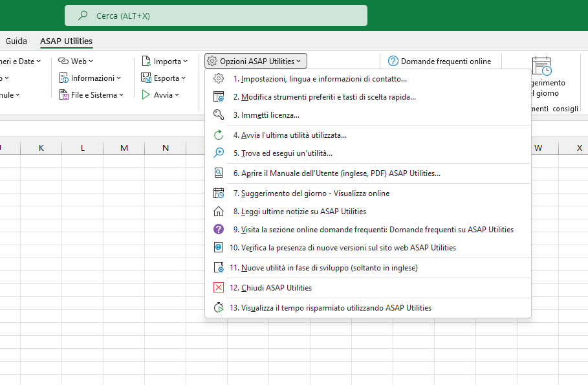Open Aprire il Manuale dell'Utente entry
Image resolution: width=588 pixels, height=385 pixels.
click(368, 173)
